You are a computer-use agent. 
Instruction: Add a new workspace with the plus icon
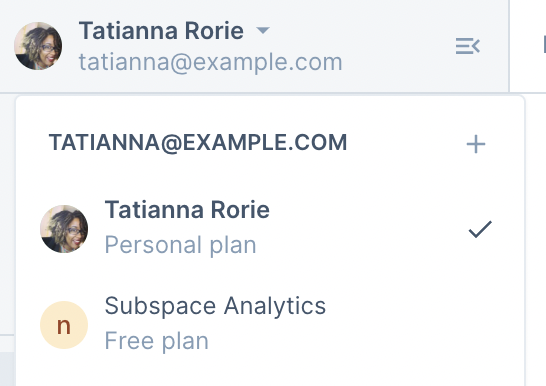tap(476, 144)
